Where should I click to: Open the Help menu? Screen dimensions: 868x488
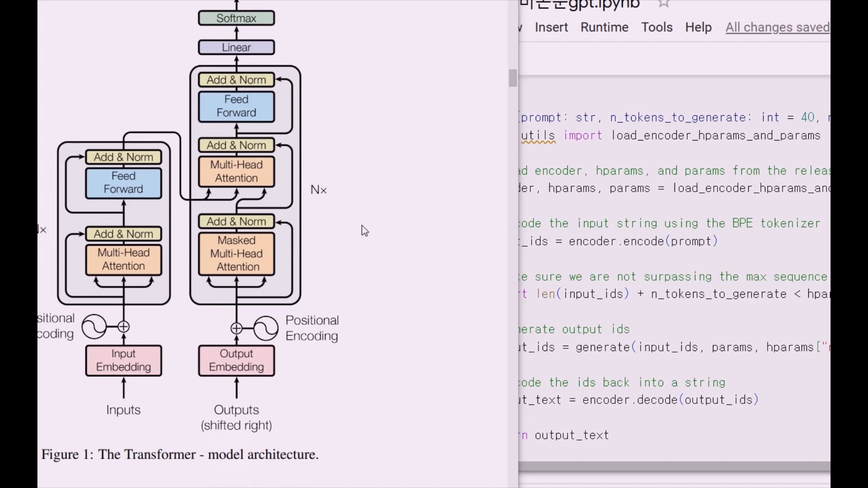click(698, 27)
